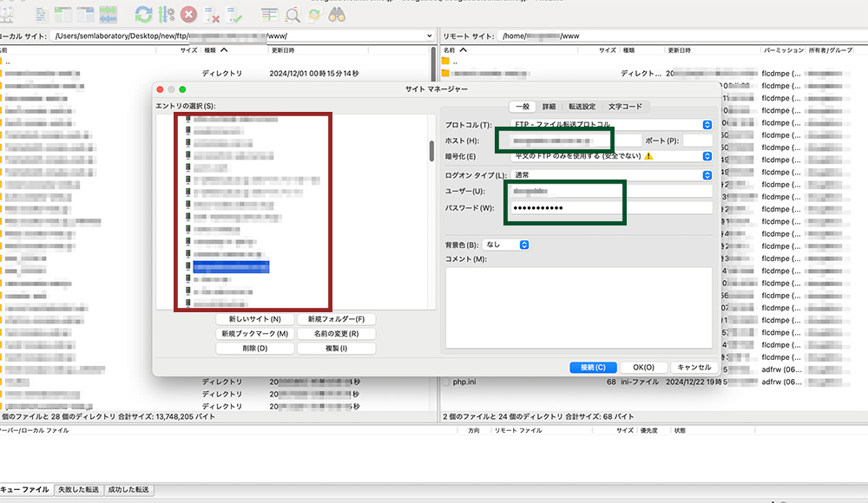Sort remote list by 更新日時 column
This screenshot has width=868, height=503.
coord(680,49)
